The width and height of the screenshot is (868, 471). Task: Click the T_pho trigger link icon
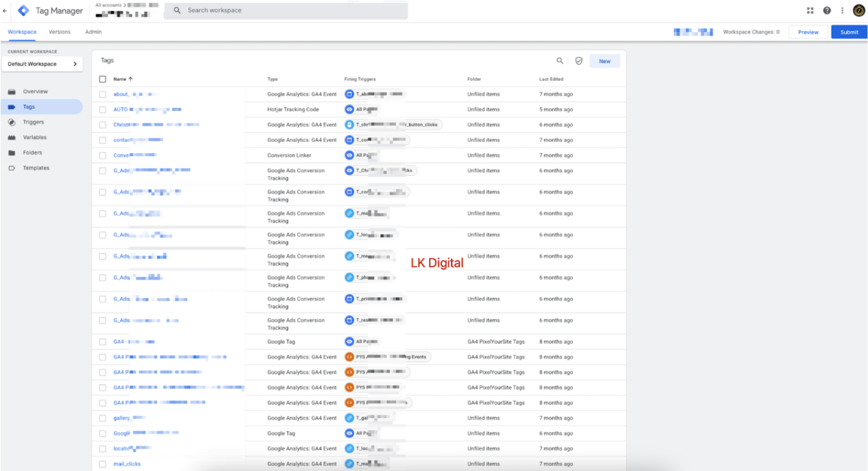(x=350, y=277)
